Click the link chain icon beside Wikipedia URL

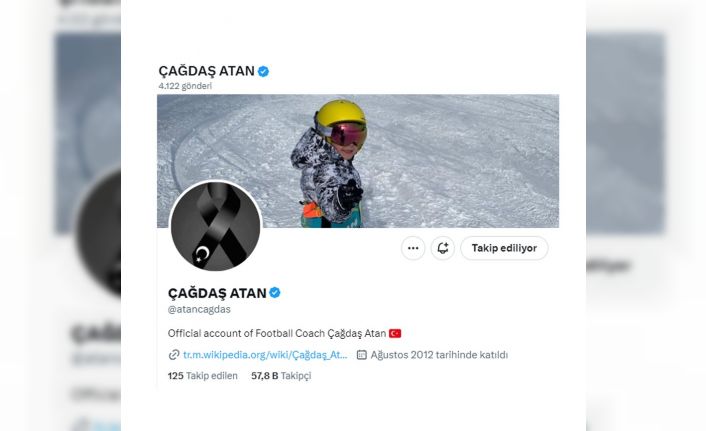tap(174, 355)
